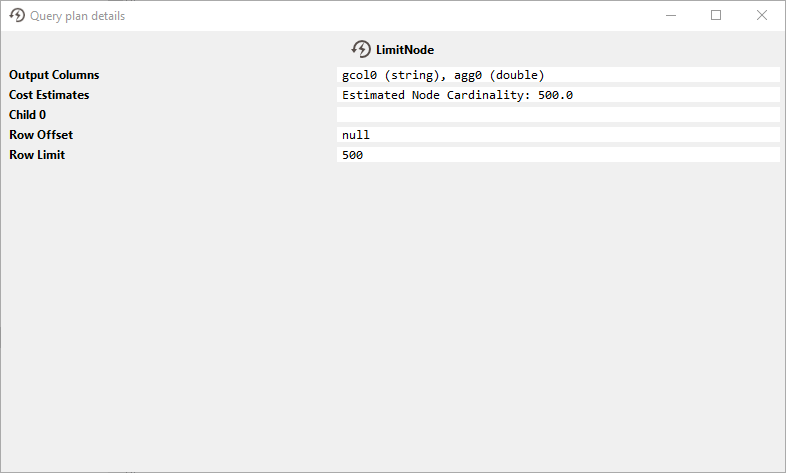
Task: Select the Row Offset property label
Action: click(x=41, y=135)
